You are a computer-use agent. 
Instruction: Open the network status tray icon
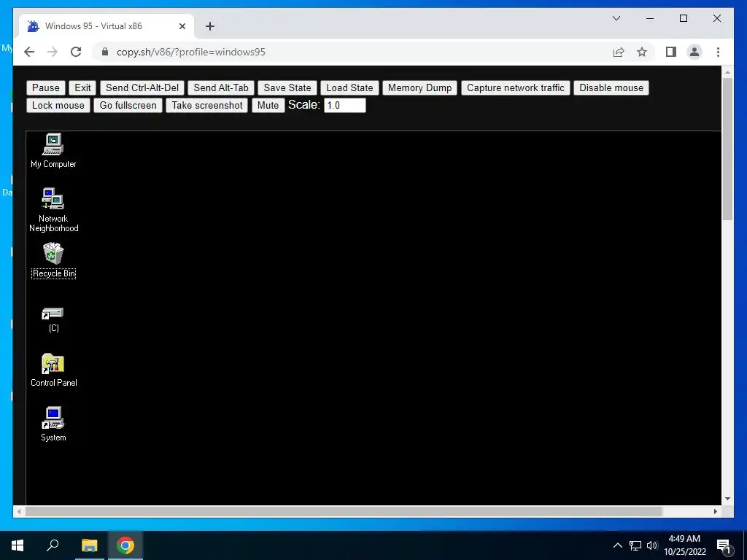point(635,545)
